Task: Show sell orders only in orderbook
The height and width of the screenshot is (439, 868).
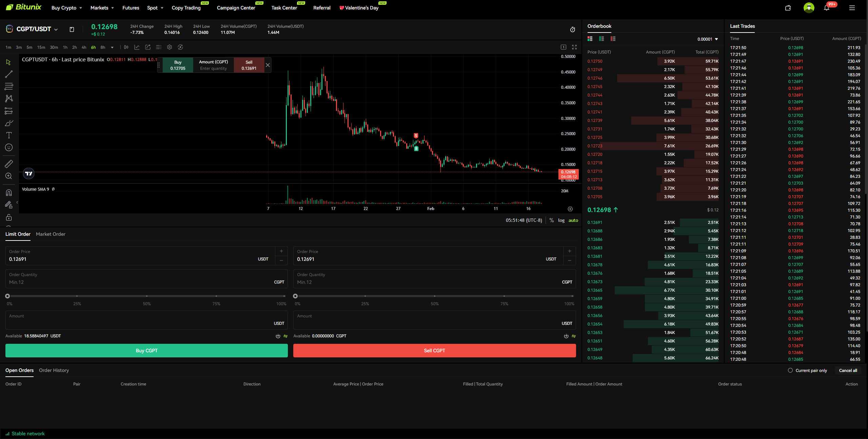Action: pyautogui.click(x=613, y=39)
